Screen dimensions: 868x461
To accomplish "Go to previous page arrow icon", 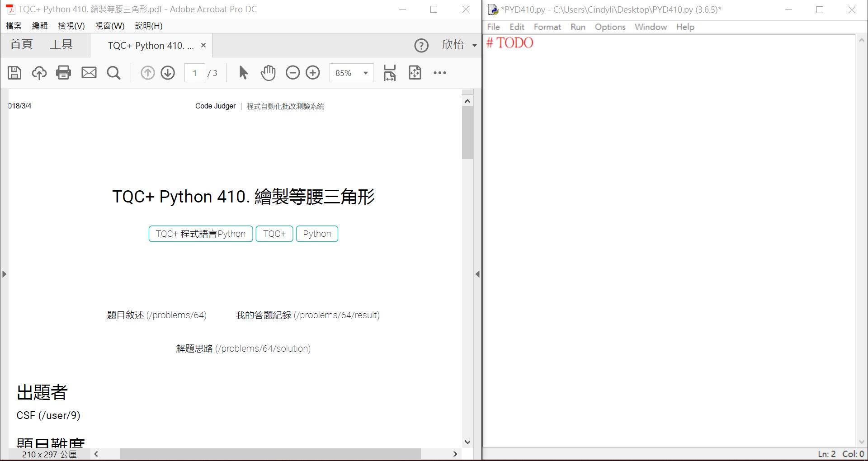I will (x=147, y=73).
